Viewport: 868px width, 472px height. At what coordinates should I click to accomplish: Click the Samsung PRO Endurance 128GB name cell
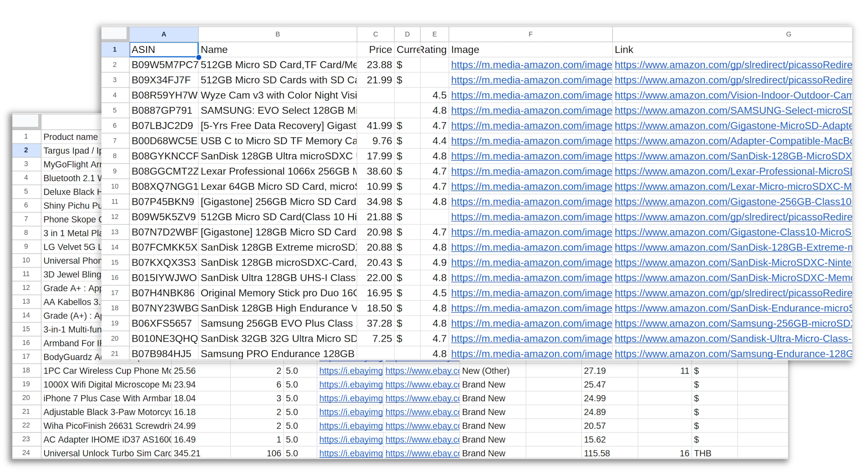(x=278, y=354)
